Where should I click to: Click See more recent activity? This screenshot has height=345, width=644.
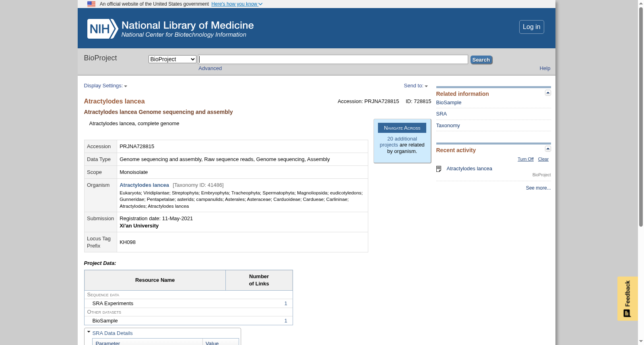(539, 188)
